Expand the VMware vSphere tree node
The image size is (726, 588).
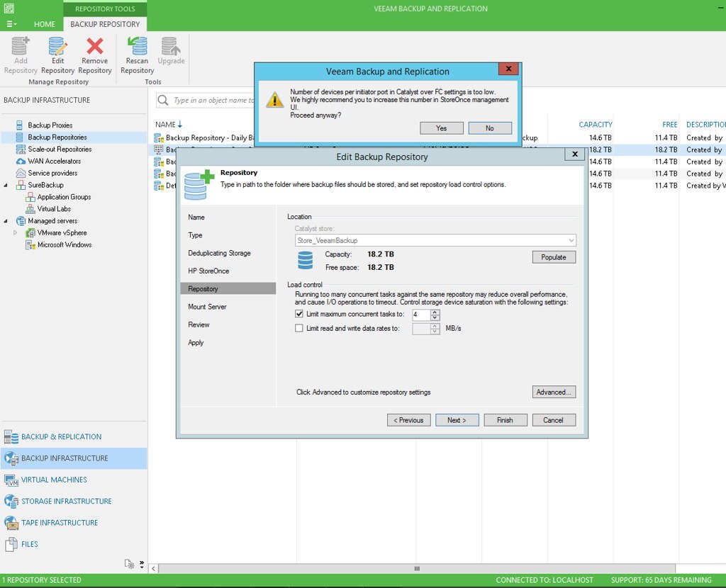pyautogui.click(x=16, y=232)
